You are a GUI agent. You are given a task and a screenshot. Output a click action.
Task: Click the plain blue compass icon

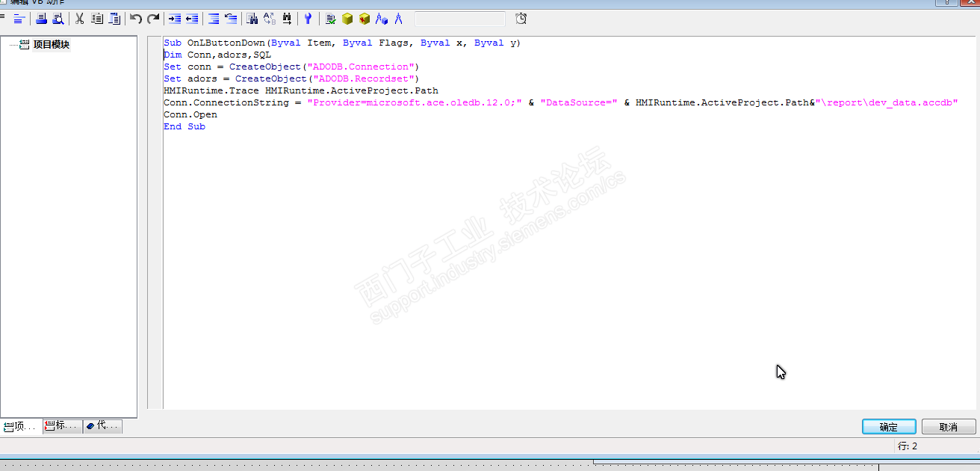[x=399, y=19]
